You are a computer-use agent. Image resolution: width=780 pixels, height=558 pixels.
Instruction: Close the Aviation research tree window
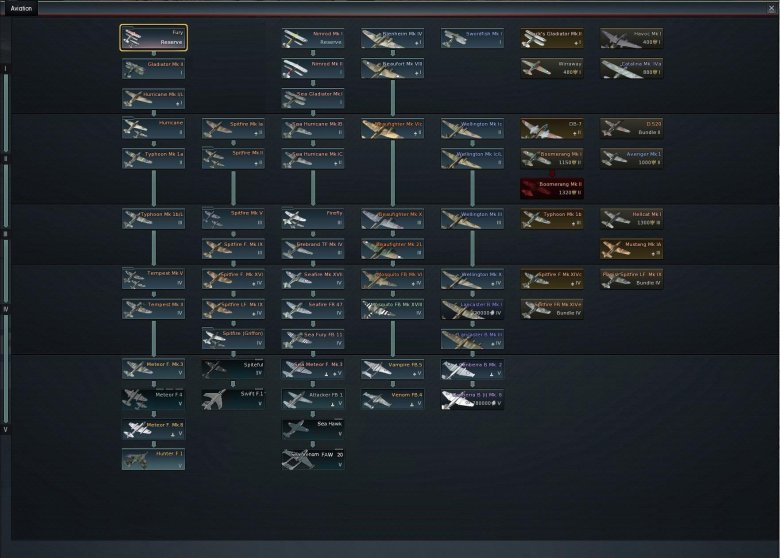point(770,8)
